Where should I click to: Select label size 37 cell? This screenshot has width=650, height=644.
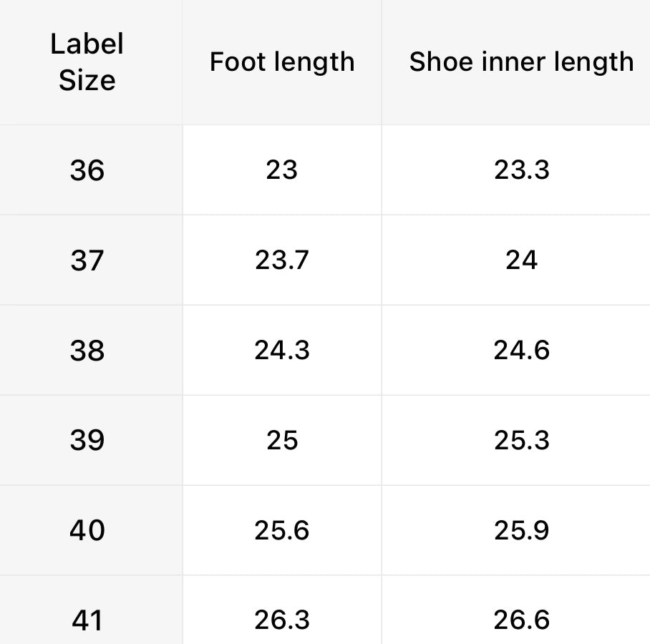(87, 260)
